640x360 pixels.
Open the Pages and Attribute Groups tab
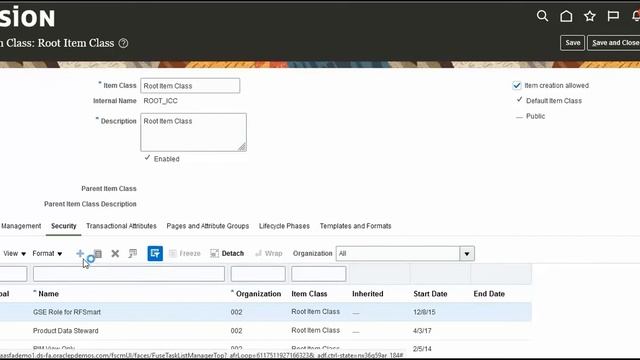click(208, 226)
